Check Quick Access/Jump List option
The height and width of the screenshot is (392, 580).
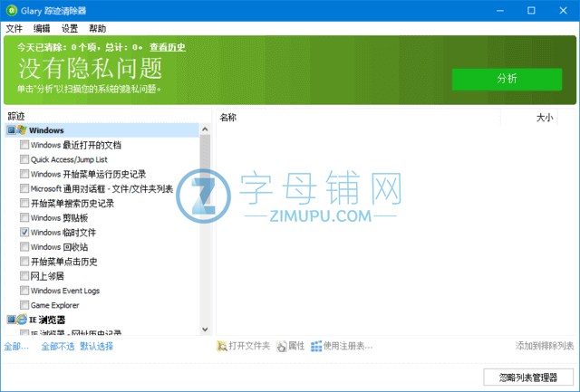(24, 159)
